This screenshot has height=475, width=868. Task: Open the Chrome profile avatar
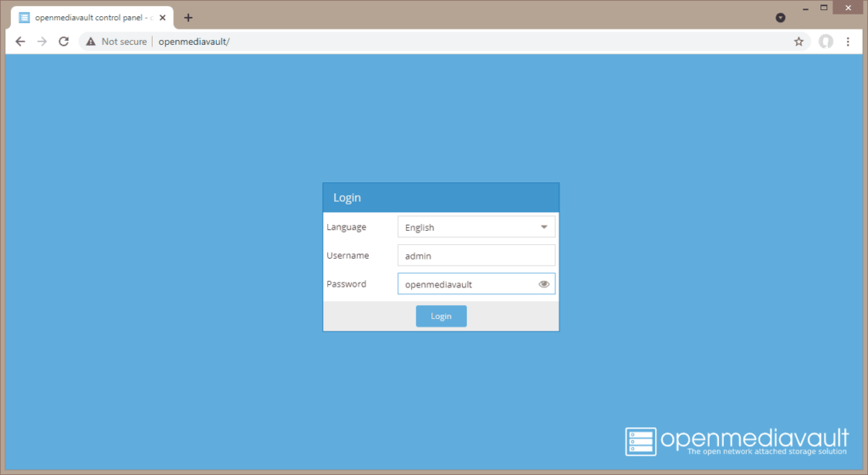[826, 42]
